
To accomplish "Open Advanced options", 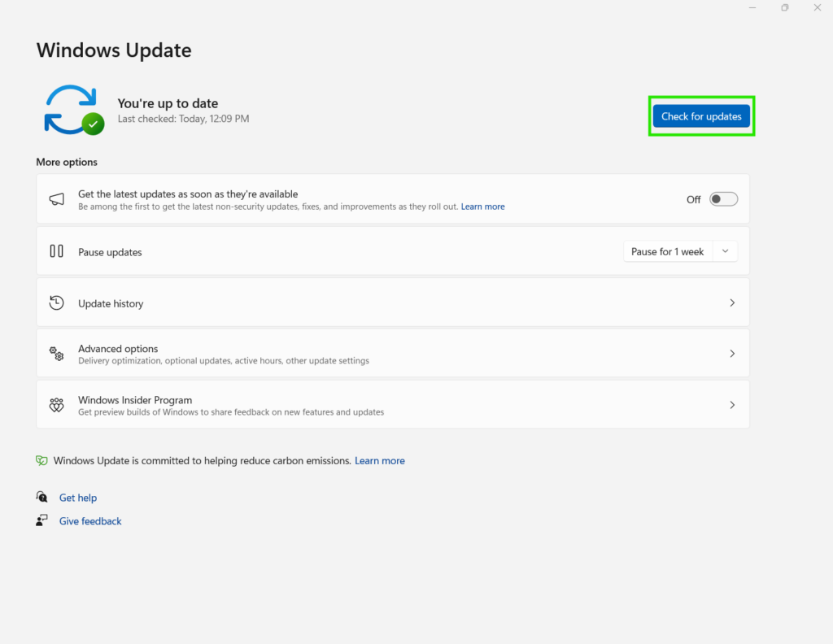I will (393, 354).
